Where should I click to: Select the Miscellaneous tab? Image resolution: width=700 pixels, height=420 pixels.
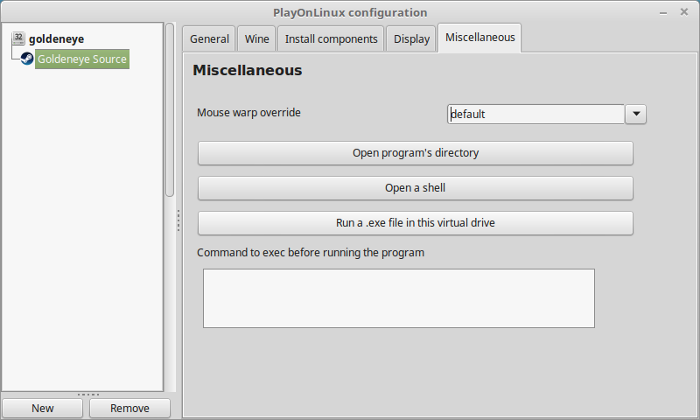(479, 37)
